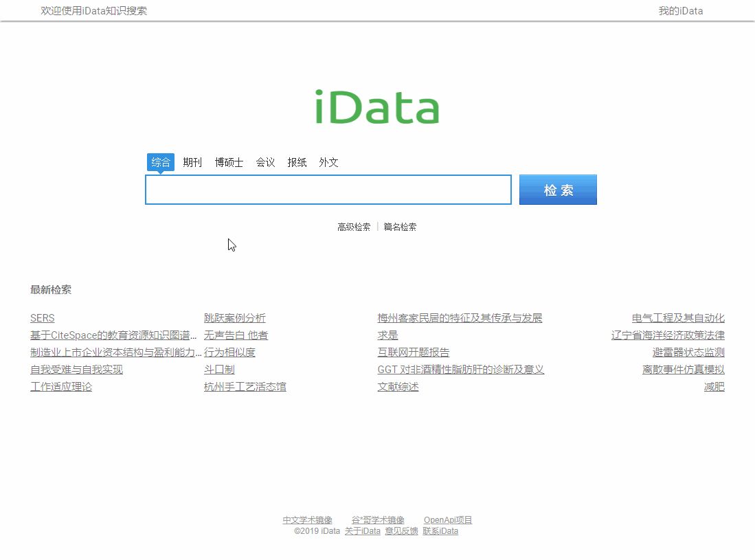Search recent query SERS
Image resolution: width=755 pixels, height=560 pixels.
43,318
